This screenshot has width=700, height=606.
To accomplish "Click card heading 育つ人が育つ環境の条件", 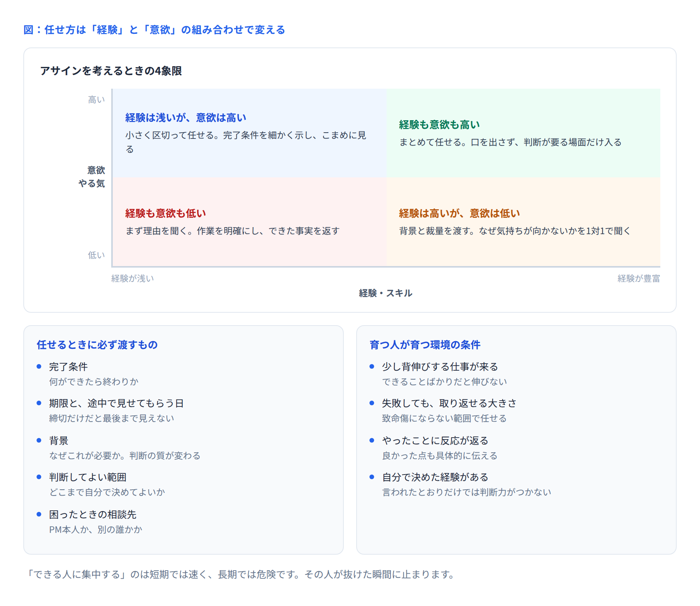I will click(425, 345).
